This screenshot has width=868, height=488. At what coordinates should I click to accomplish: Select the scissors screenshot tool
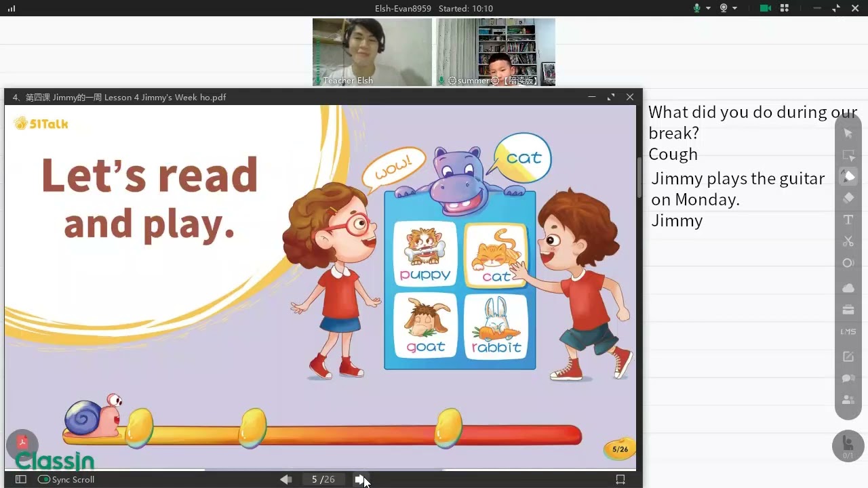click(x=848, y=241)
